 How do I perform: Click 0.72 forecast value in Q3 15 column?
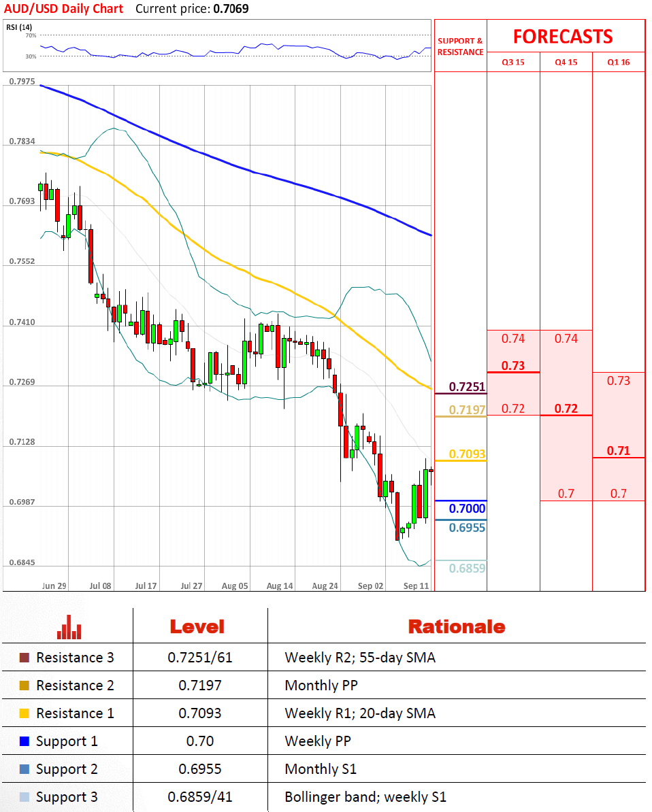[x=513, y=409]
